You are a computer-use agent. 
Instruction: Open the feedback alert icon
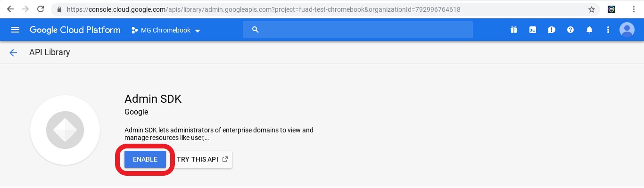click(x=551, y=30)
